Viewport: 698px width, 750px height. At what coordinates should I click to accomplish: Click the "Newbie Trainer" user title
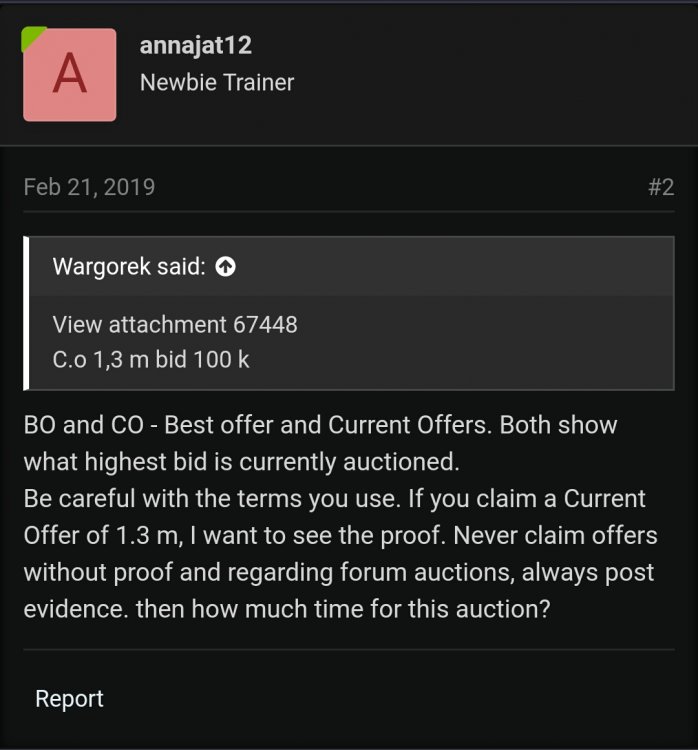click(217, 82)
